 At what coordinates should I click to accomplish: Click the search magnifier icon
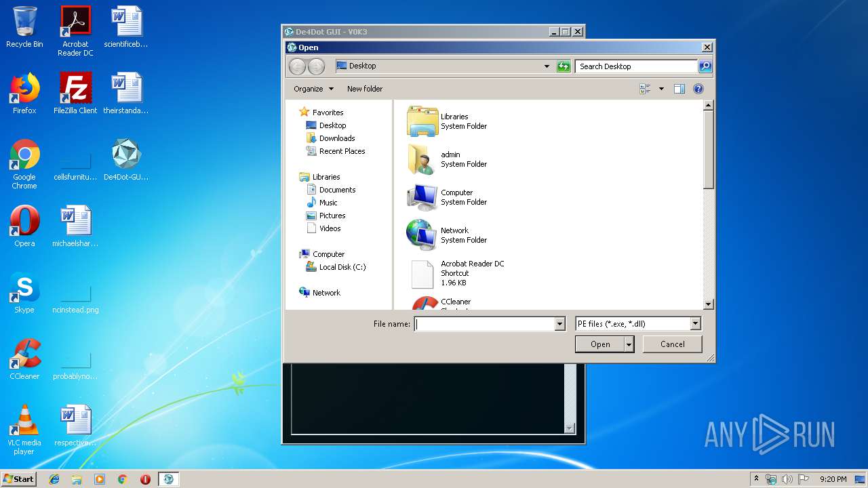tap(705, 66)
